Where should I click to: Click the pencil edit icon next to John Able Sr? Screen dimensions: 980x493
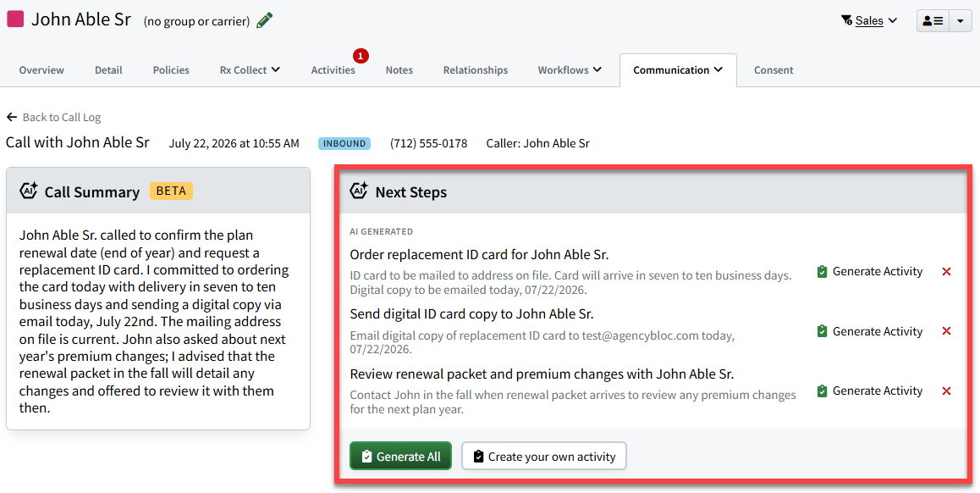click(x=264, y=20)
